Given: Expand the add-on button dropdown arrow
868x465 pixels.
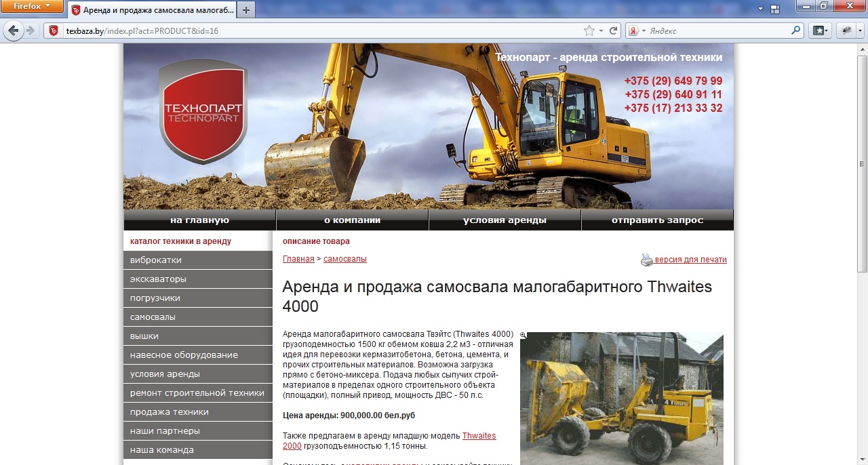Looking at the screenshot, I should point(860,31).
